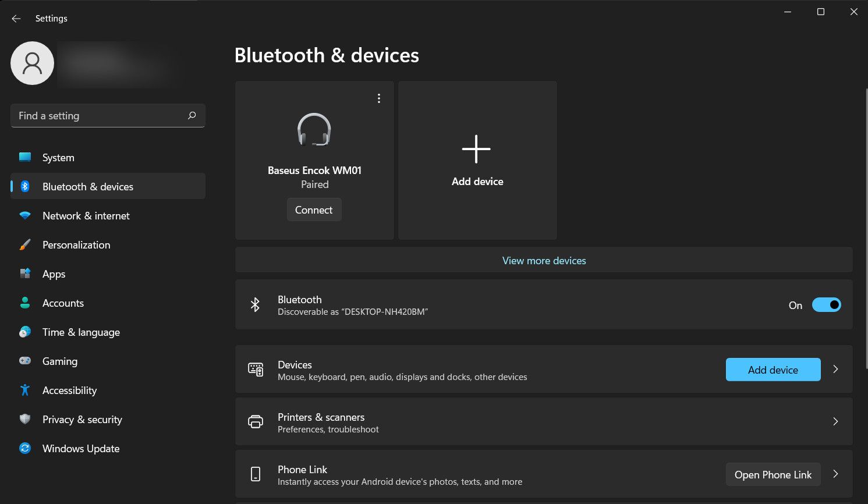
Task: Open Windows Update via its sidebar icon
Action: (25, 448)
